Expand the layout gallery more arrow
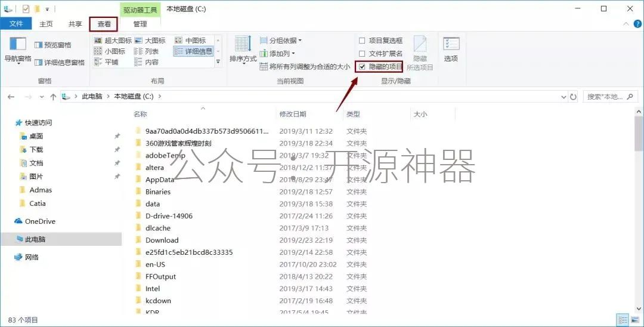The image size is (644, 327). click(x=218, y=61)
